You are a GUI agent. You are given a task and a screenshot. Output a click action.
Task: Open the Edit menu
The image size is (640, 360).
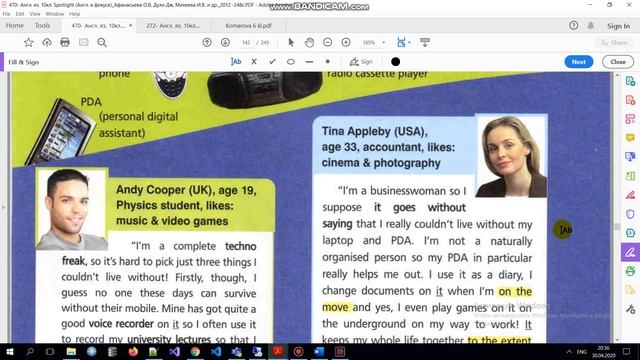click(20, 14)
